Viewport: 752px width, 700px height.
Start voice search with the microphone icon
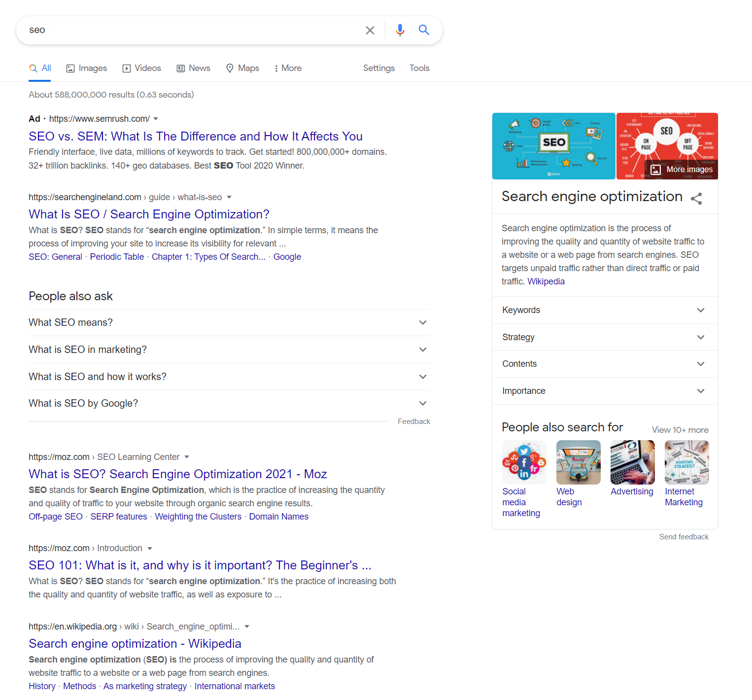(x=400, y=30)
